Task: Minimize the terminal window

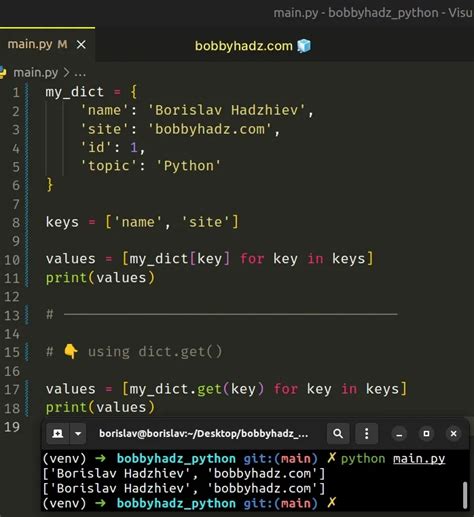Action: pos(399,434)
